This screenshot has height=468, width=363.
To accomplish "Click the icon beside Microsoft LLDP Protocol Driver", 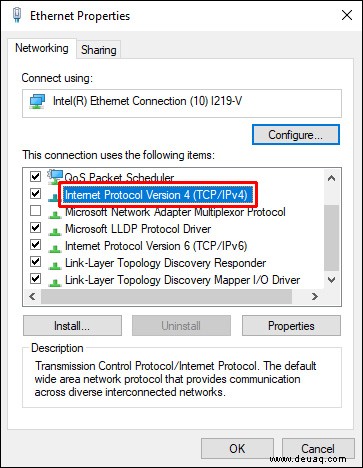I will (54, 232).
